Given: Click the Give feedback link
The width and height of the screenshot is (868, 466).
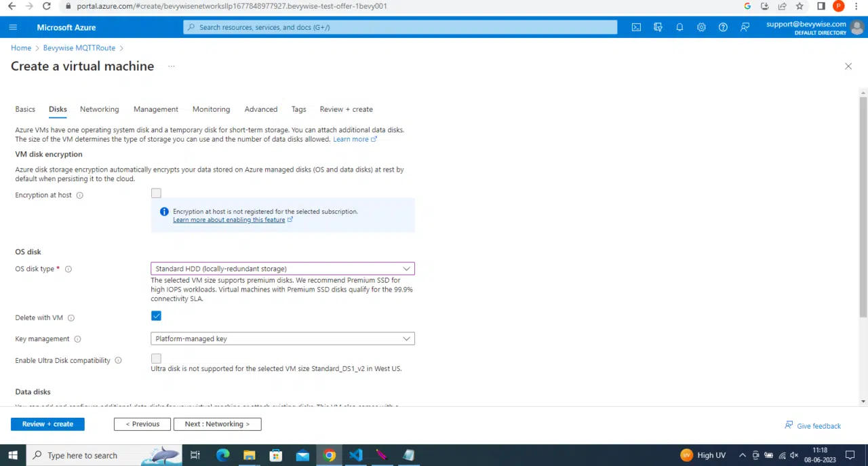Looking at the screenshot, I should pyautogui.click(x=812, y=426).
